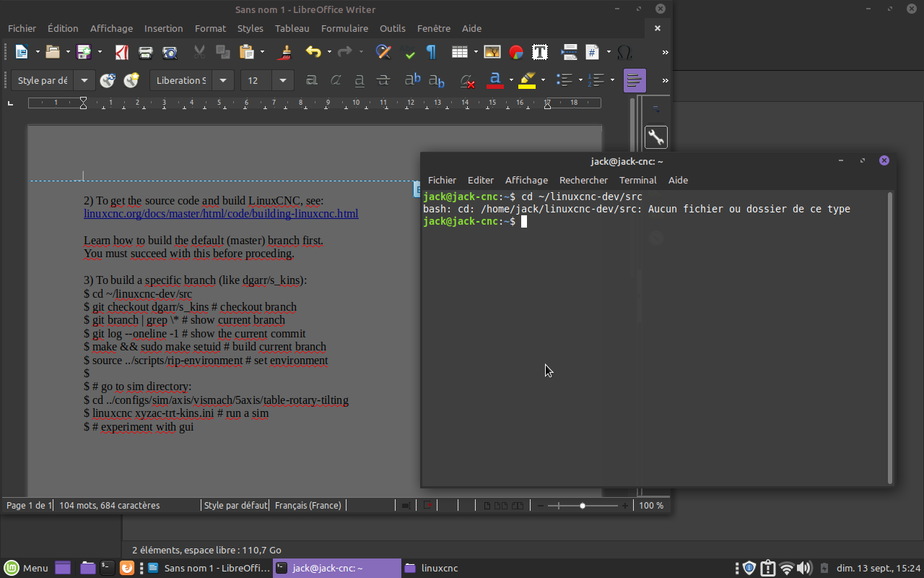924x578 pixels.
Task: Open Writer Insertion menu
Action: [163, 28]
